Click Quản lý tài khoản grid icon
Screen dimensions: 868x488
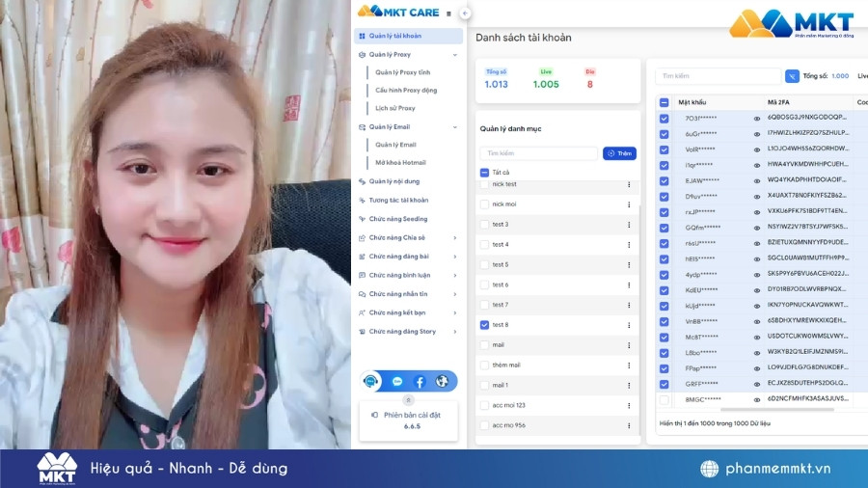[x=362, y=36]
